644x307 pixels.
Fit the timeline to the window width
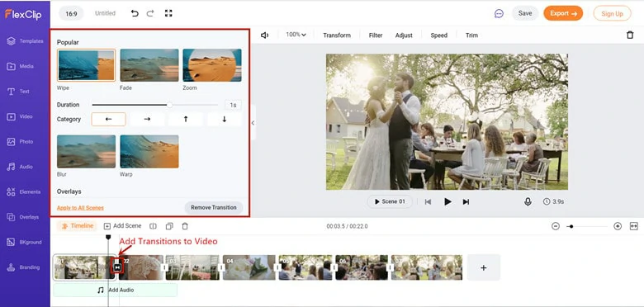(x=634, y=226)
